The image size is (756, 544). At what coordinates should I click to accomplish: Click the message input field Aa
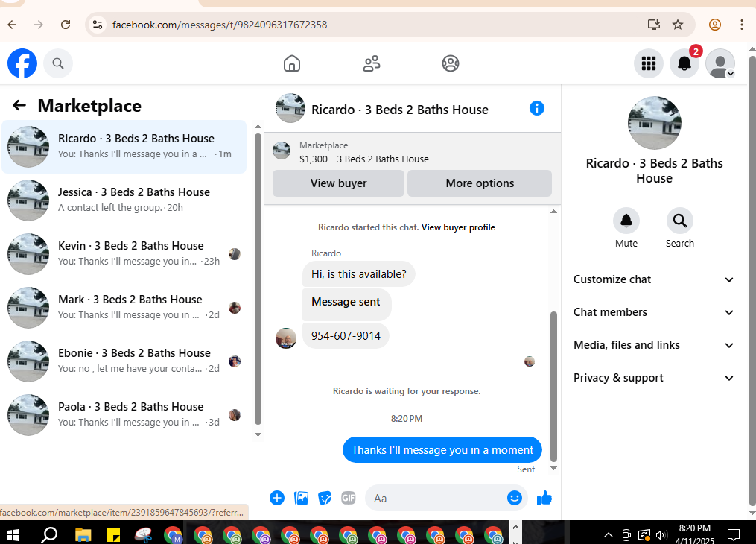(x=446, y=498)
